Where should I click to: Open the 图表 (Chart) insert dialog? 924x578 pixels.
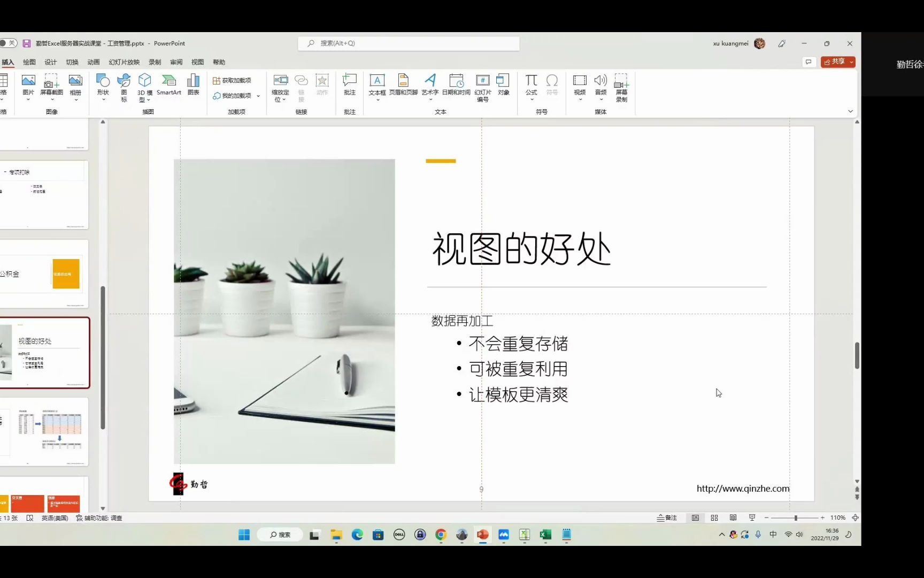tap(192, 86)
